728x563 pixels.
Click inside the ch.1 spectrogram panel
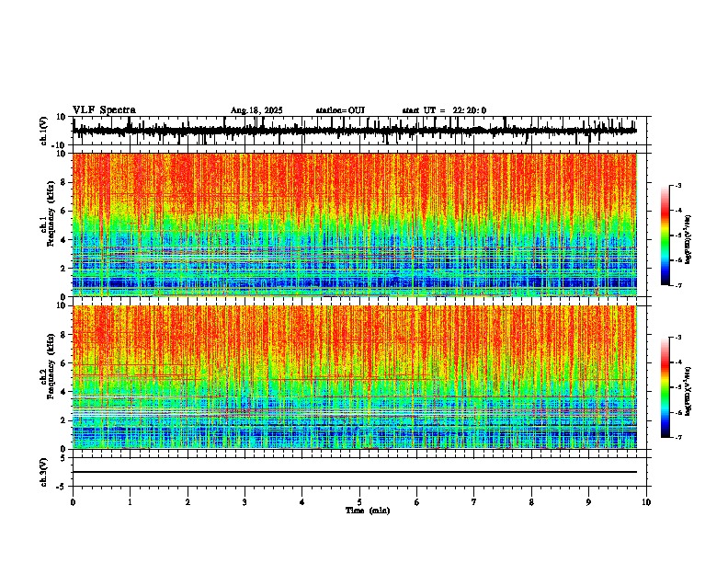click(355, 224)
